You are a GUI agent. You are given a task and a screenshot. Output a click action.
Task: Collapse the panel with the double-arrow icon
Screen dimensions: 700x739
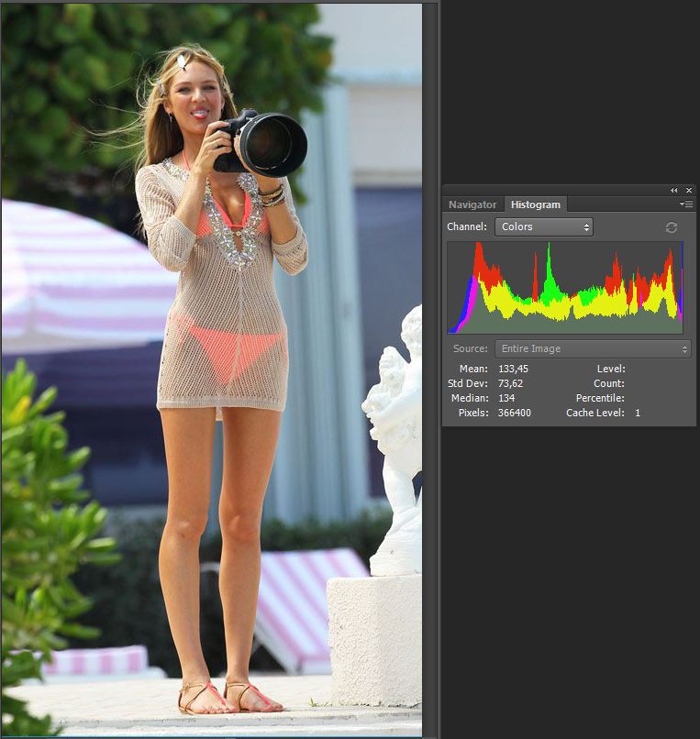tap(673, 191)
